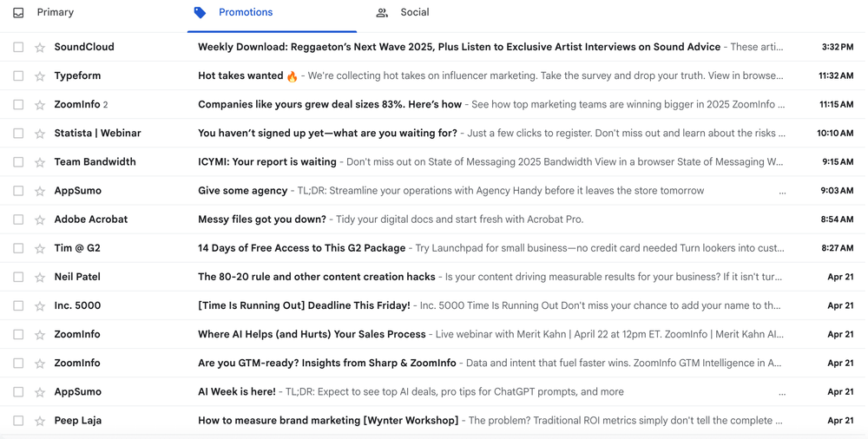Open the Promotions tab
Viewport: 868px width, 439px height.
coord(246,12)
